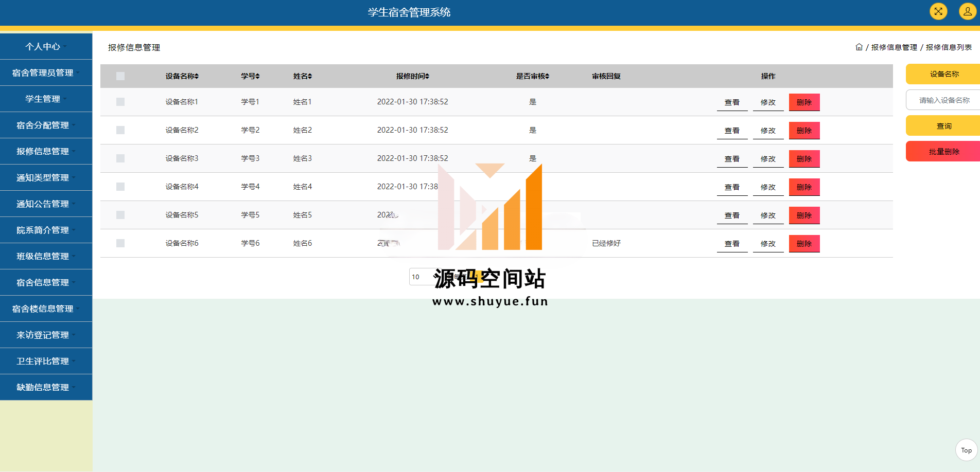Sort by 姓名 column arrows
Screen dimensions: 980x472
pyautogui.click(x=310, y=76)
